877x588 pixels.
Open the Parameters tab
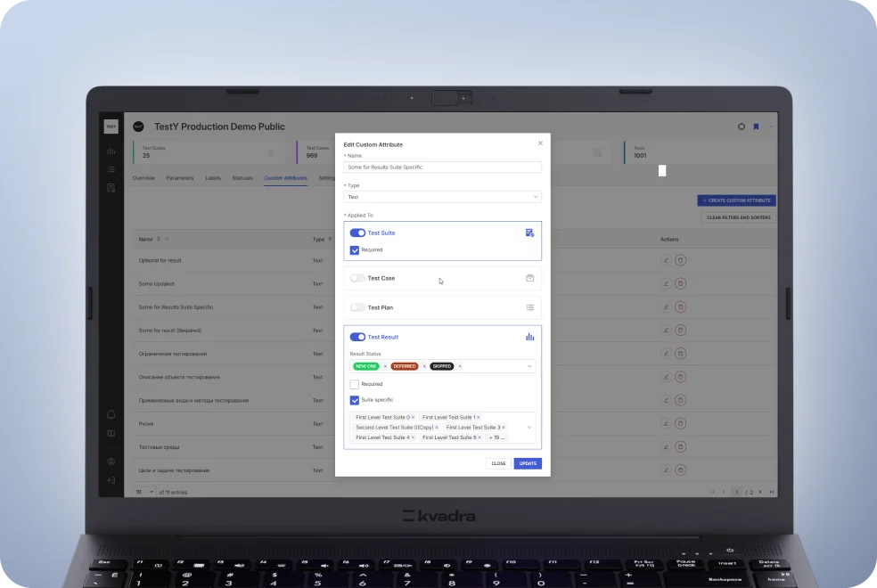pos(179,178)
